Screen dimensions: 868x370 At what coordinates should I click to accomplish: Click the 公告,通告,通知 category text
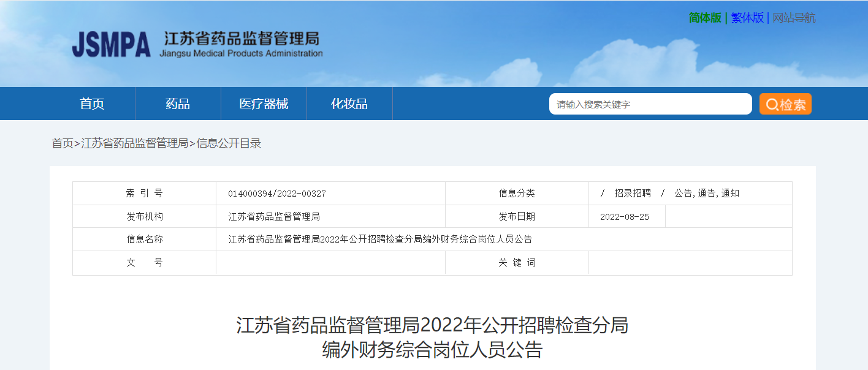coord(707,194)
